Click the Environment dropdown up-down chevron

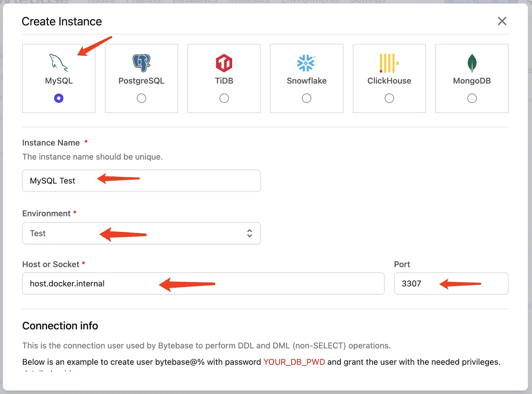pos(249,233)
